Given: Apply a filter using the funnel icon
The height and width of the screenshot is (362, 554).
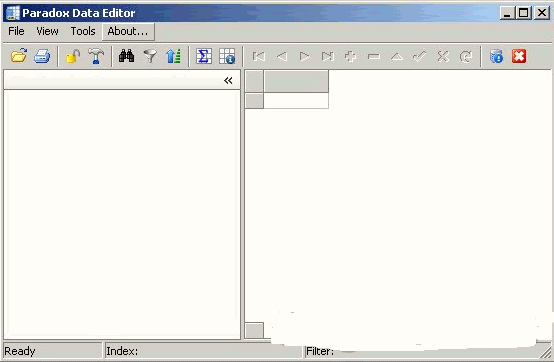Looking at the screenshot, I should [150, 56].
